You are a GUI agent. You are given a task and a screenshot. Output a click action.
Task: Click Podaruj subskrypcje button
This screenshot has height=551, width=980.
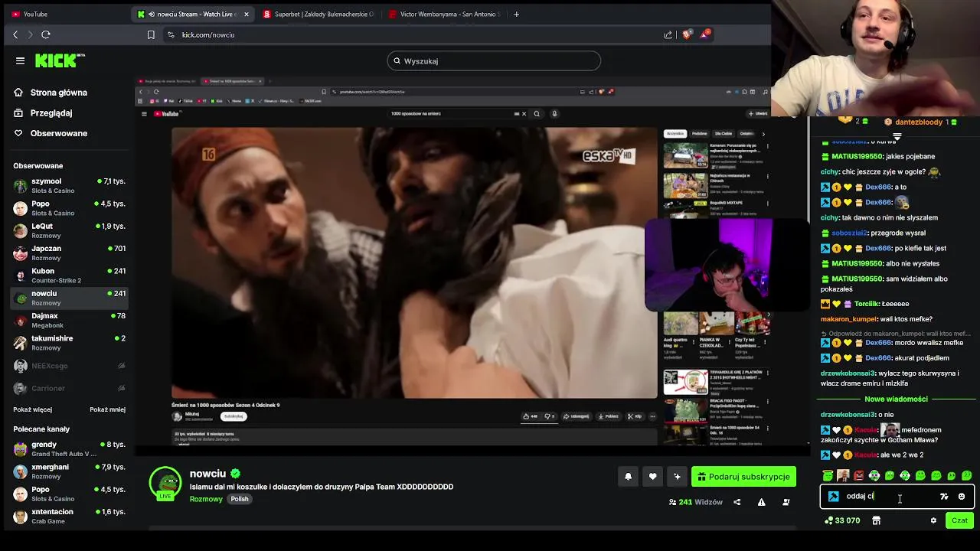[743, 477]
